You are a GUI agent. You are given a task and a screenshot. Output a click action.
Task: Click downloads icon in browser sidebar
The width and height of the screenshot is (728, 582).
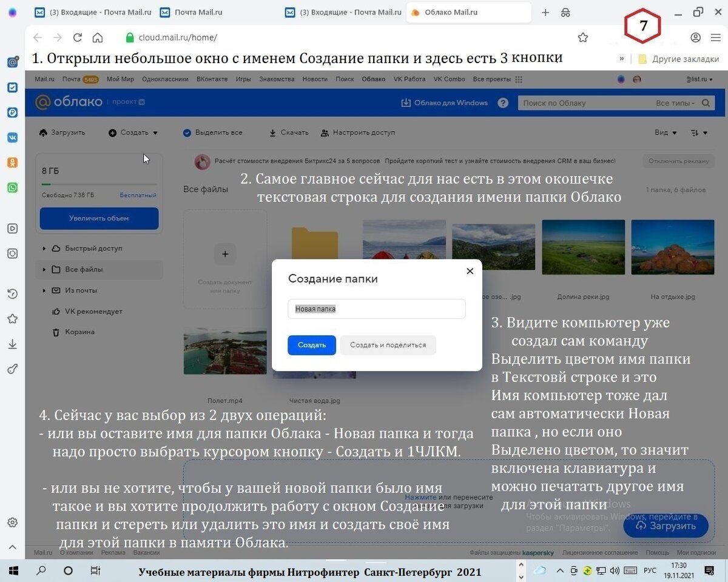click(12, 344)
